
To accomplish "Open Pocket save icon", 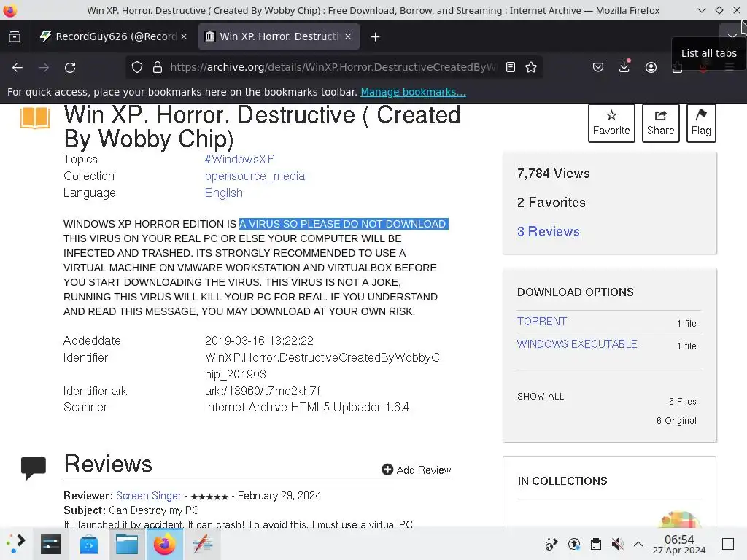I will 598,68.
